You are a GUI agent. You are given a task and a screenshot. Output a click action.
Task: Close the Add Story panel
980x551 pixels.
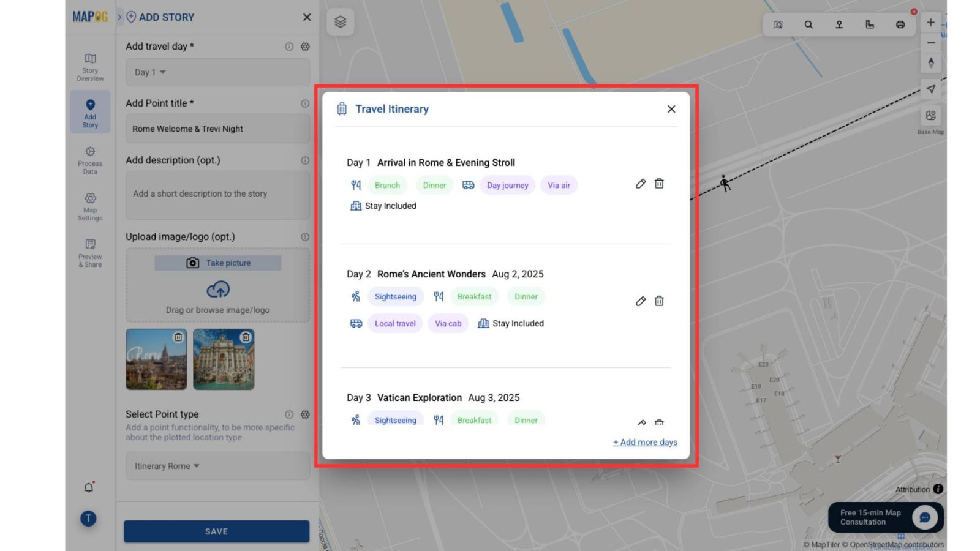(307, 17)
